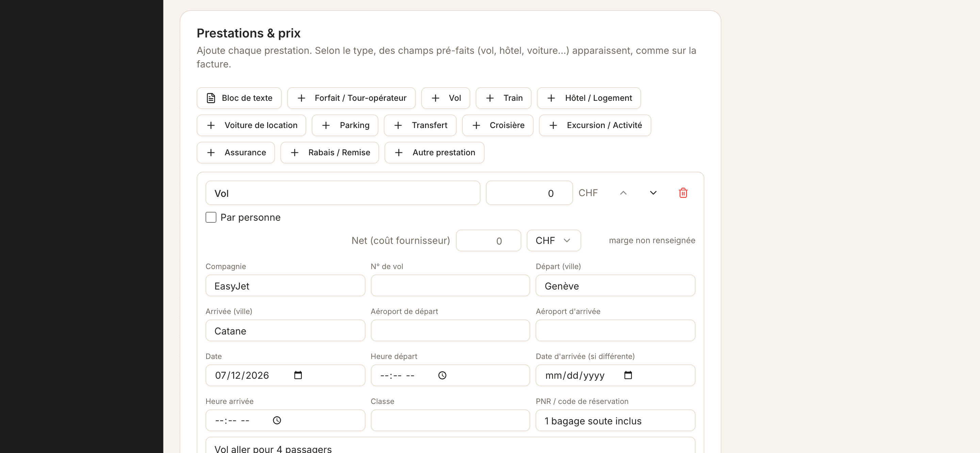The height and width of the screenshot is (453, 980).
Task: Focus the Classe field
Action: [x=450, y=420]
